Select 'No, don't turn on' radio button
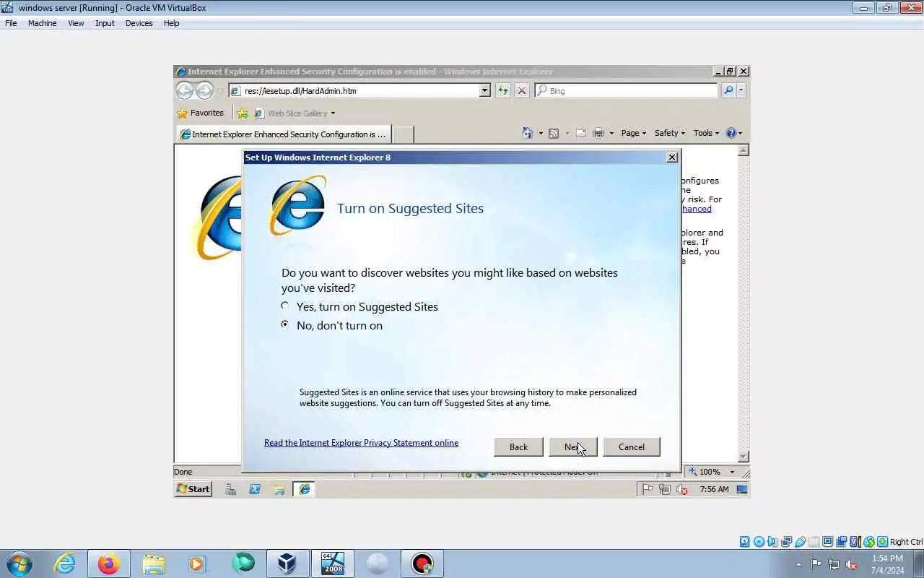 pyautogui.click(x=285, y=325)
